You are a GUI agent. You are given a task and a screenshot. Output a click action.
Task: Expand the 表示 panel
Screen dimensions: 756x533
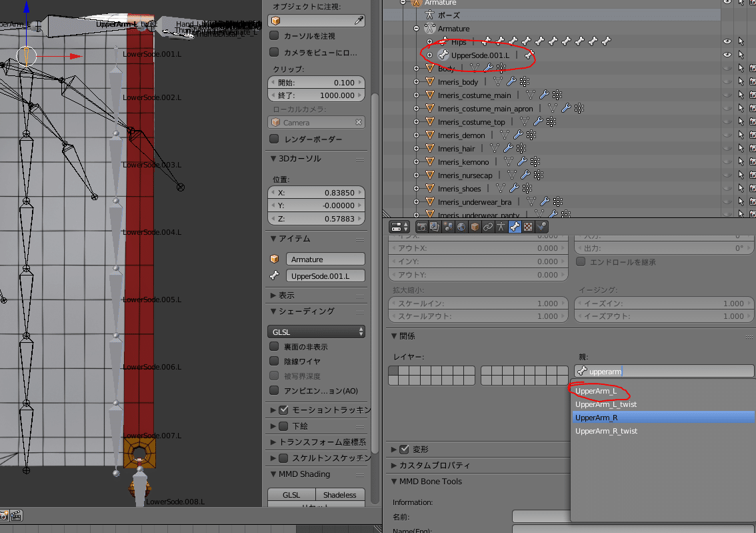pos(273,296)
